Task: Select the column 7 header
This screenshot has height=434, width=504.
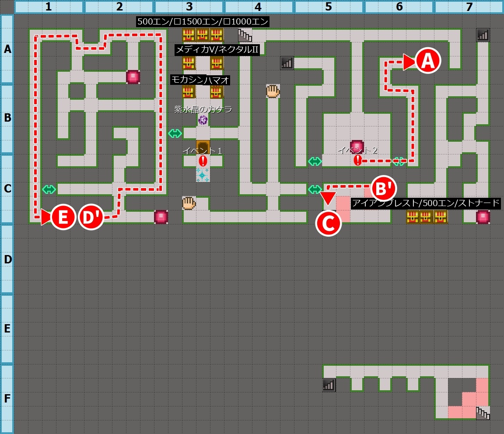Action: pos(469,7)
